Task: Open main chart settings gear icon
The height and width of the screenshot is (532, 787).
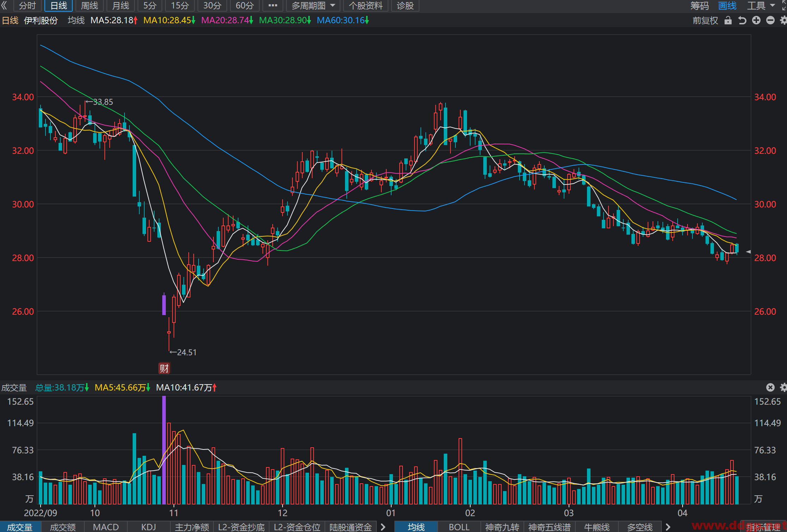Action: pos(783,20)
